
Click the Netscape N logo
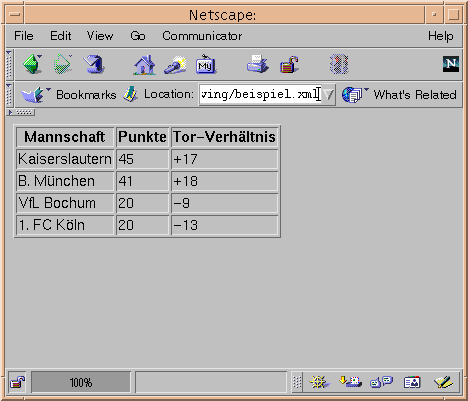tap(451, 64)
